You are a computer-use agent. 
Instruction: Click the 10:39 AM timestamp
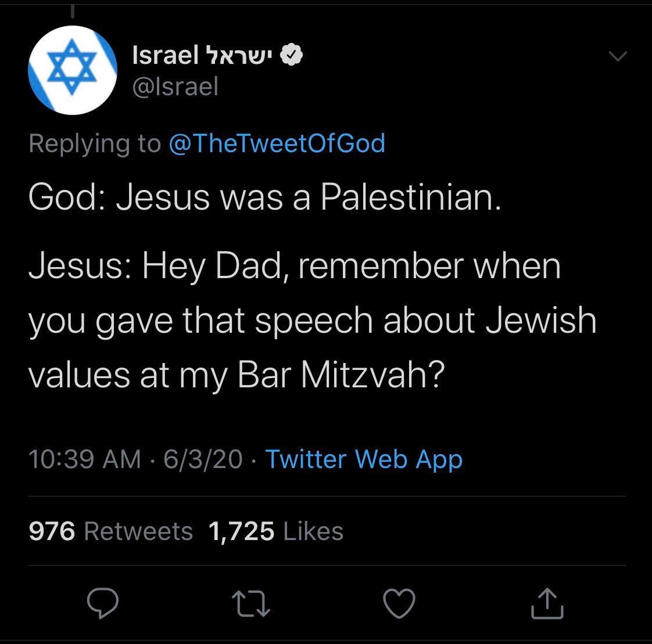[85, 459]
